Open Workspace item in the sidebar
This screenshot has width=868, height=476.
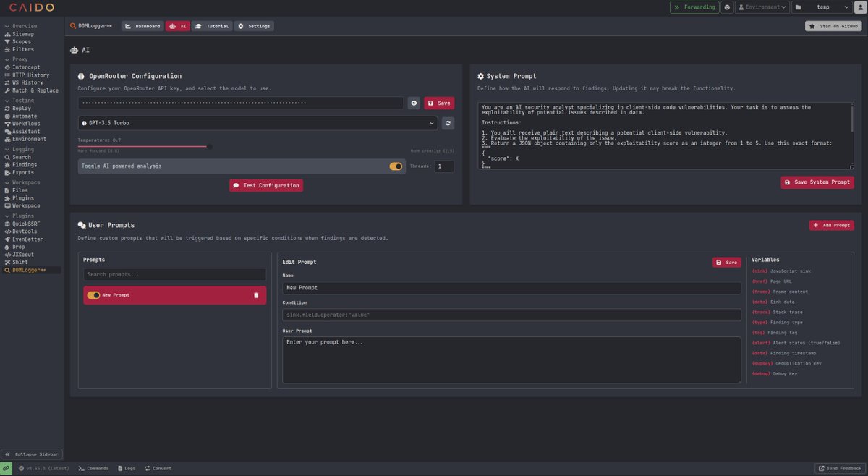pyautogui.click(x=26, y=205)
